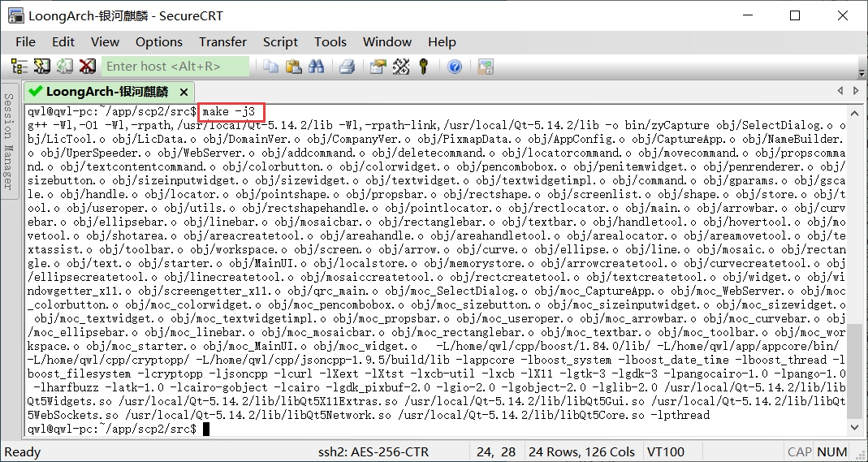
Task: Click the Paste clipboard icon
Action: coord(294,67)
